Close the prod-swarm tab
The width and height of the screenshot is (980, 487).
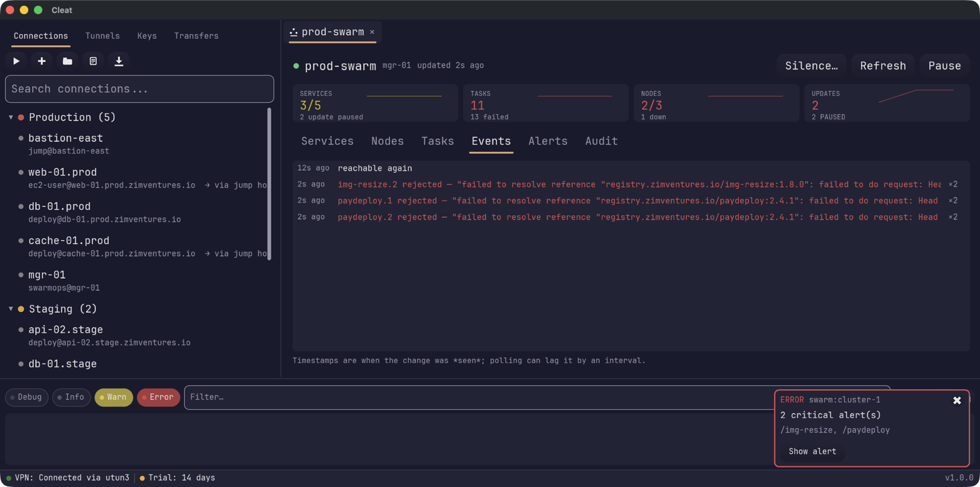tap(372, 32)
